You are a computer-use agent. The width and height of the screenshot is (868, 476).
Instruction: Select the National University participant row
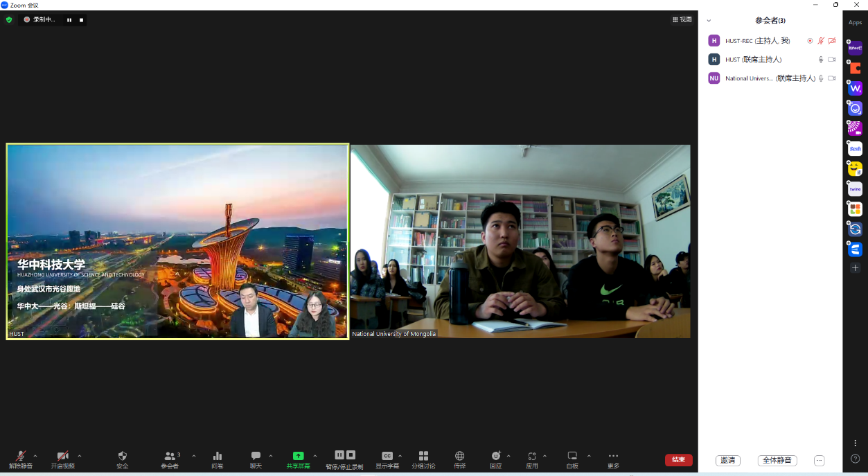point(770,78)
